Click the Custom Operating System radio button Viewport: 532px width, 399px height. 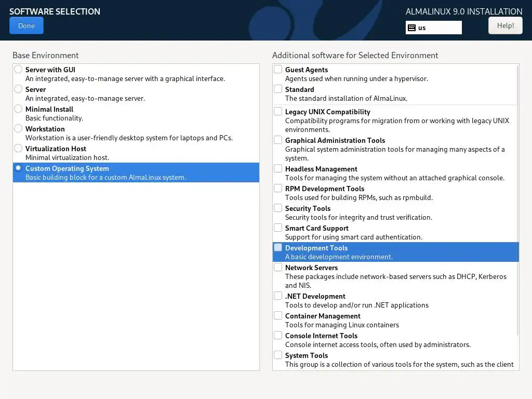click(x=19, y=168)
